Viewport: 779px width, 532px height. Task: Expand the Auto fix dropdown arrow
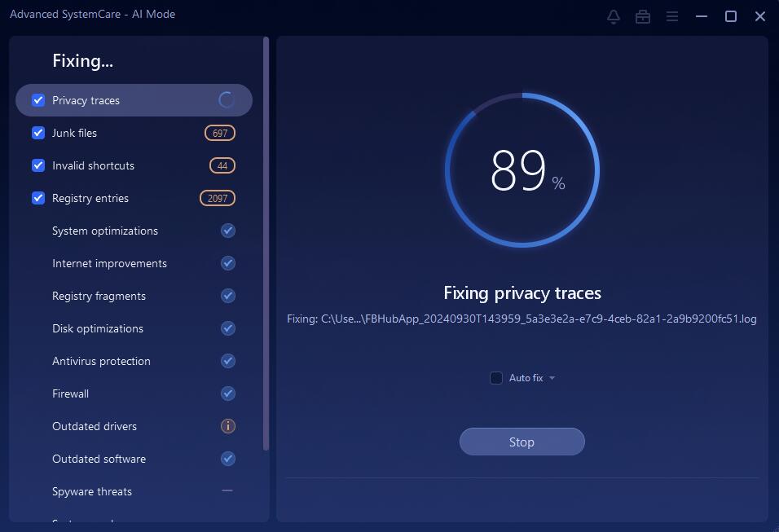click(x=552, y=378)
